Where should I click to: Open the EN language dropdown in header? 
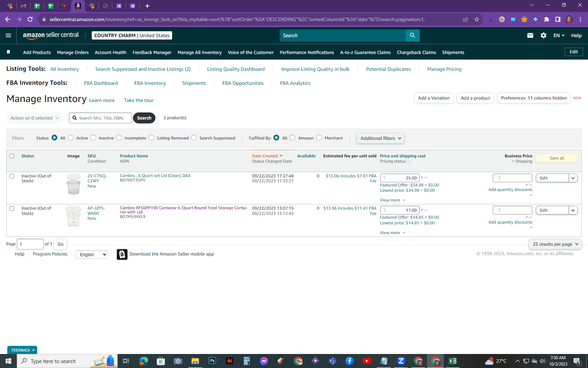click(x=559, y=35)
